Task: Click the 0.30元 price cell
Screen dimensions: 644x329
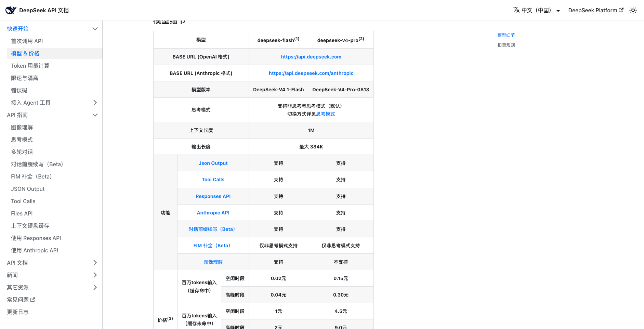Action: (341, 295)
